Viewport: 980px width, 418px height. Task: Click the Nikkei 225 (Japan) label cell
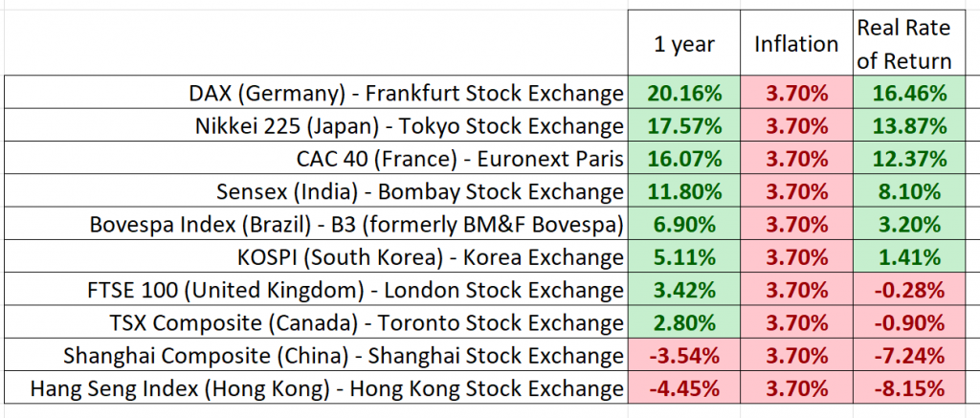tap(314, 125)
